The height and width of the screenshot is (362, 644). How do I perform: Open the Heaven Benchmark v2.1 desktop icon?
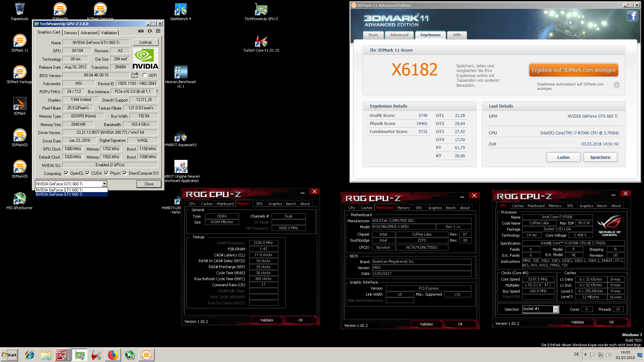[180, 77]
